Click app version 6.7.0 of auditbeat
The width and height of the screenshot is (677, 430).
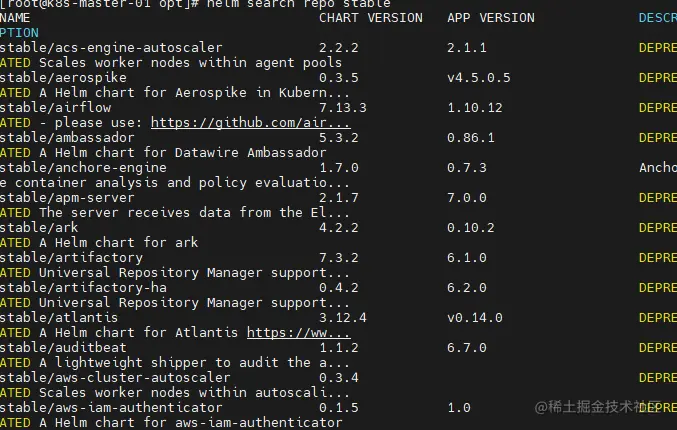point(467,348)
